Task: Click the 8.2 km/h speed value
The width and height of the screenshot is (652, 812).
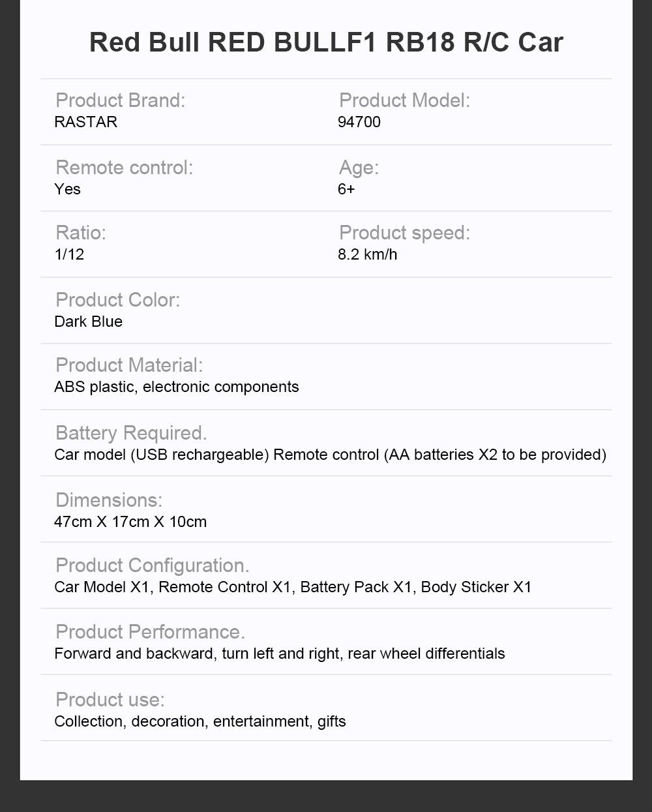Action: coord(367,254)
